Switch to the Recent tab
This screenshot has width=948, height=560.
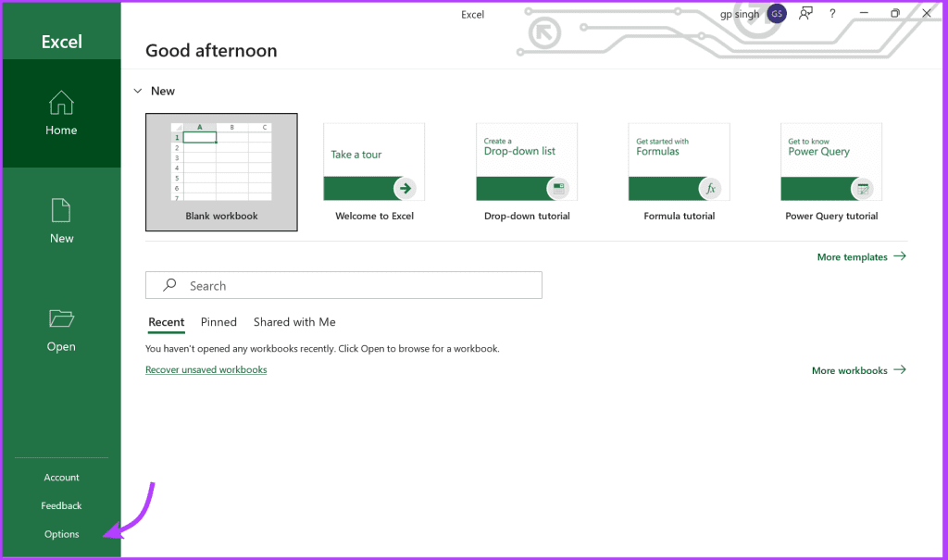click(x=167, y=322)
